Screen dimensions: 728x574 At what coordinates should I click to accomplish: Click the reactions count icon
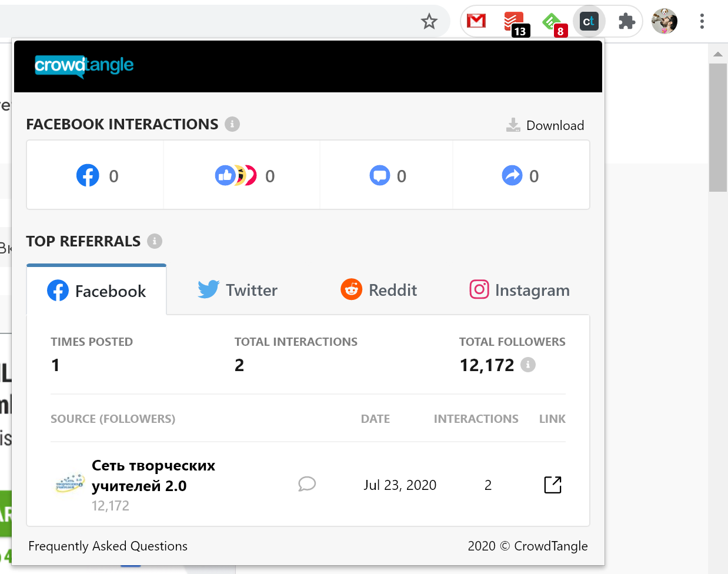236,175
